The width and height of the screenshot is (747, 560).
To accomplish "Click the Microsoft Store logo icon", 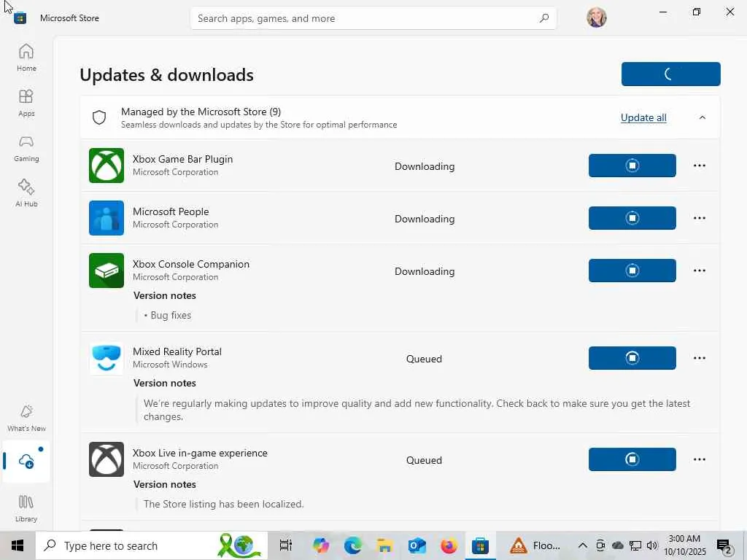I will [20, 18].
